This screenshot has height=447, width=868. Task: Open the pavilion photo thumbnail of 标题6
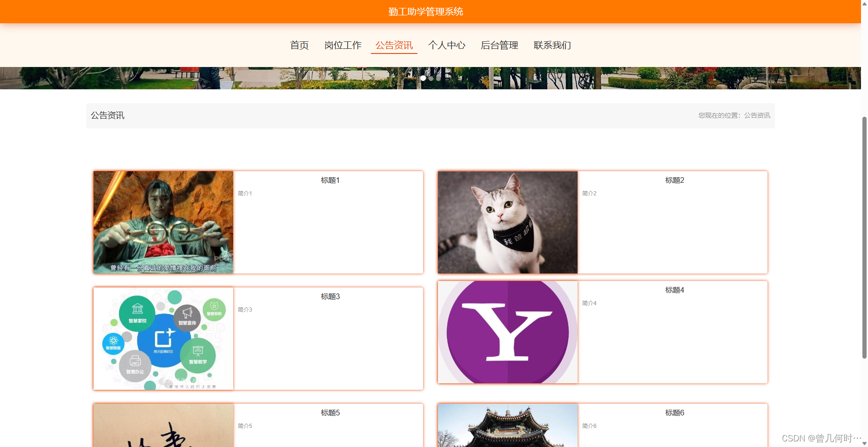click(508, 425)
